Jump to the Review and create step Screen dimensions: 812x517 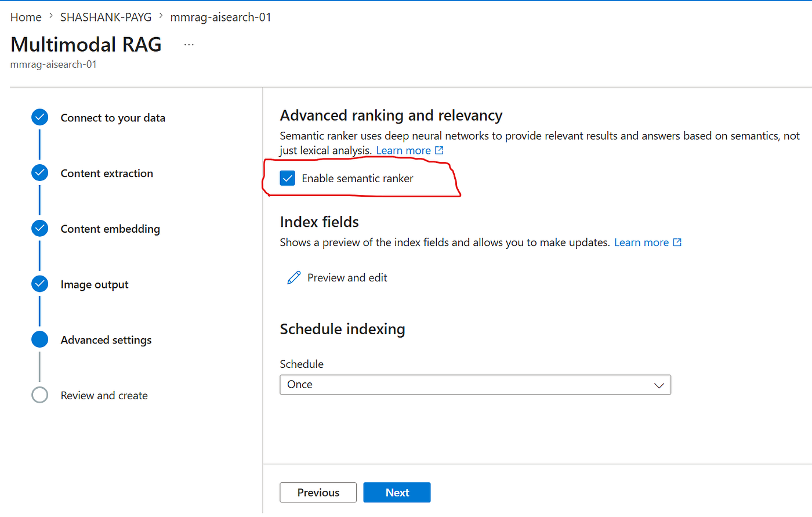click(104, 396)
